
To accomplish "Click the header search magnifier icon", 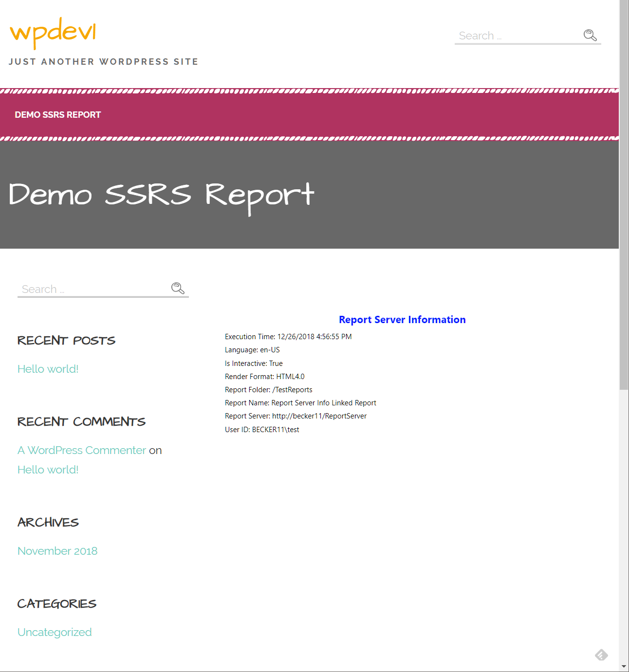I will tap(590, 35).
